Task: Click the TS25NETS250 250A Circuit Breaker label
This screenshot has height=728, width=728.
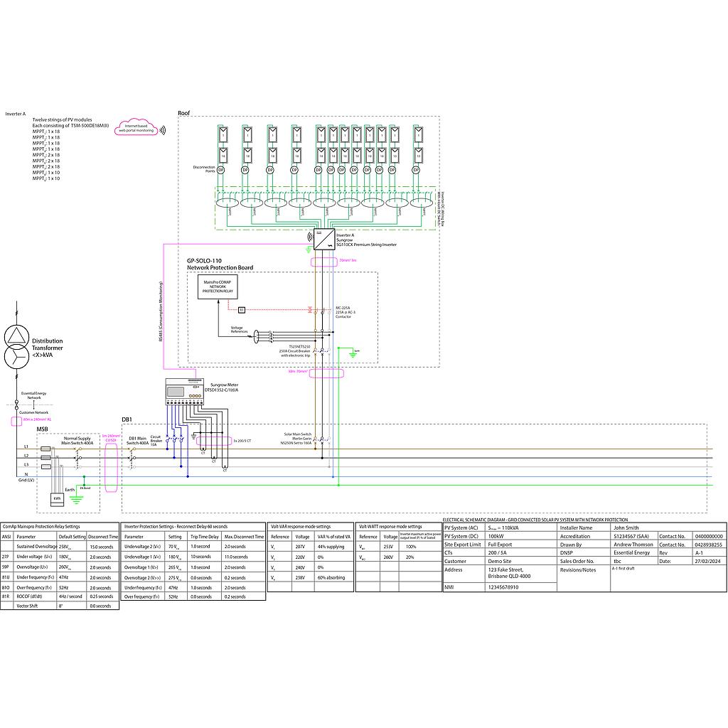Action: point(294,351)
